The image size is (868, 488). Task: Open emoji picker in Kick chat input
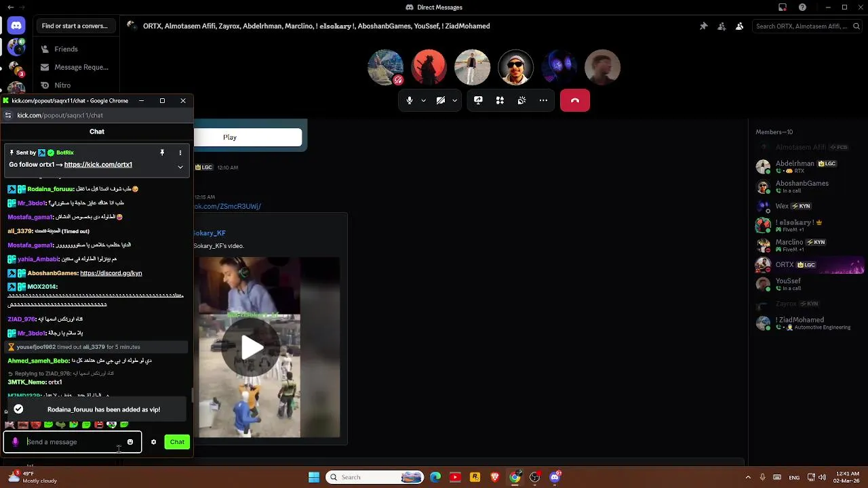point(130,442)
